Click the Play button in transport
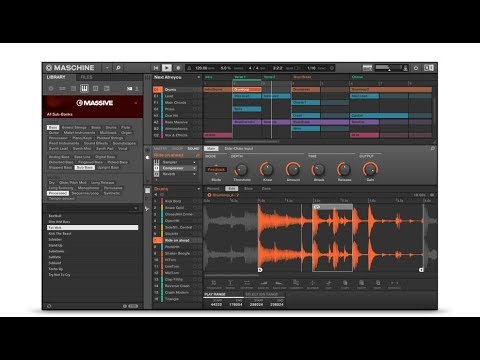 [167, 68]
